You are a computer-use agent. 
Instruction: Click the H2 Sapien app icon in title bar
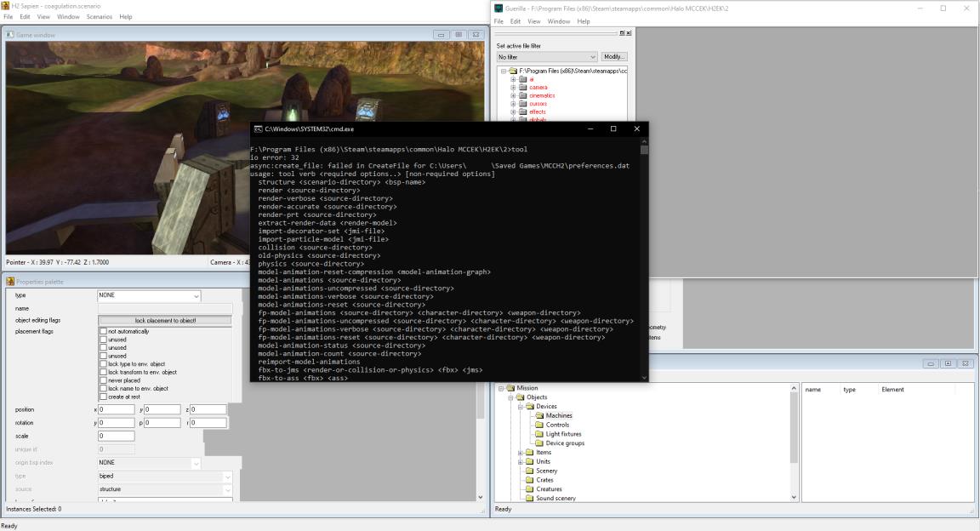[x=5, y=6]
